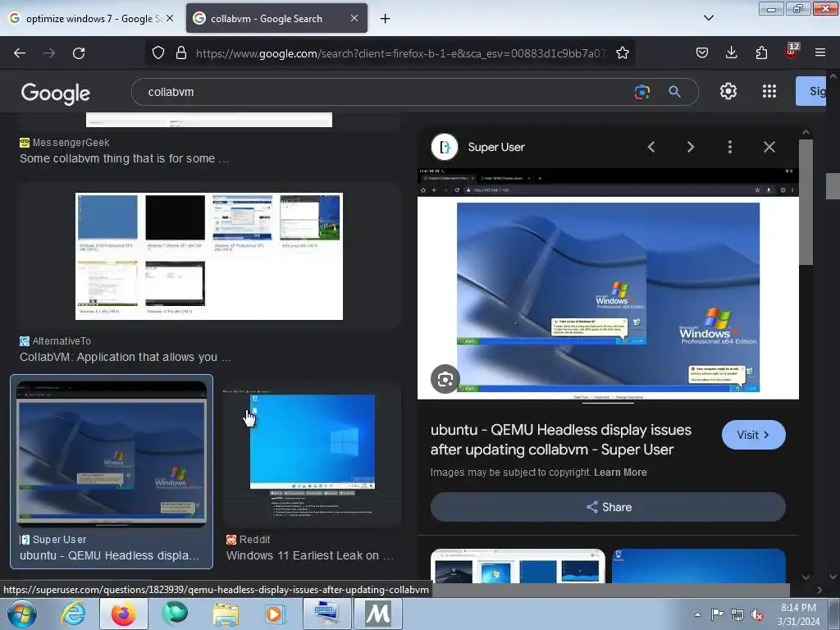Open Firefox downloads panel
Screen dimensions: 840x630
731,53
